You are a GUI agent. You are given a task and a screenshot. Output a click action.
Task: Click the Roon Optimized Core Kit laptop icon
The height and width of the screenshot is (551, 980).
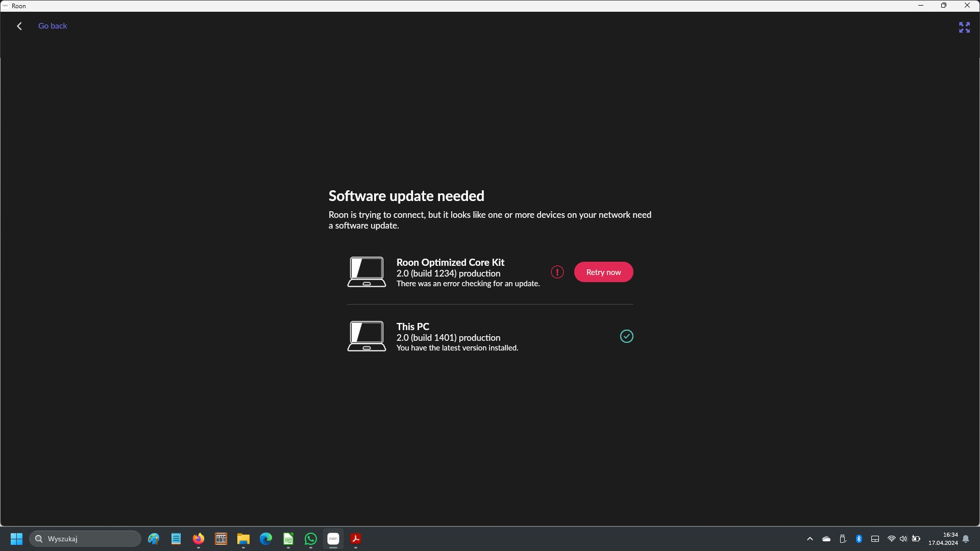[366, 272]
